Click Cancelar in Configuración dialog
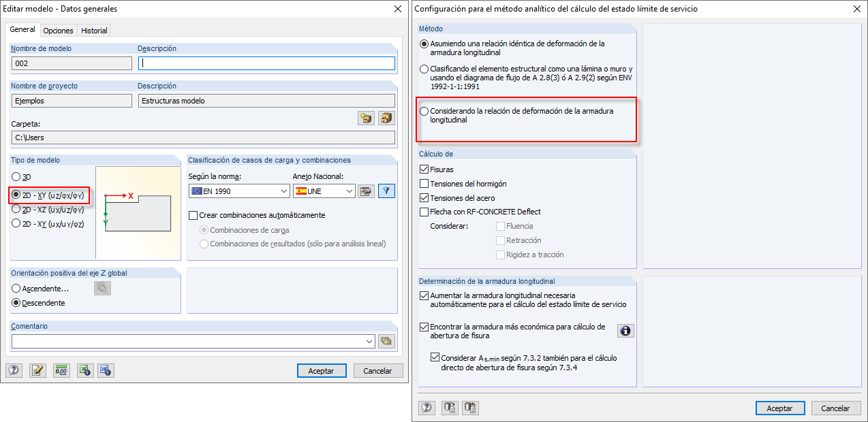The width and height of the screenshot is (868, 422). coord(836,408)
